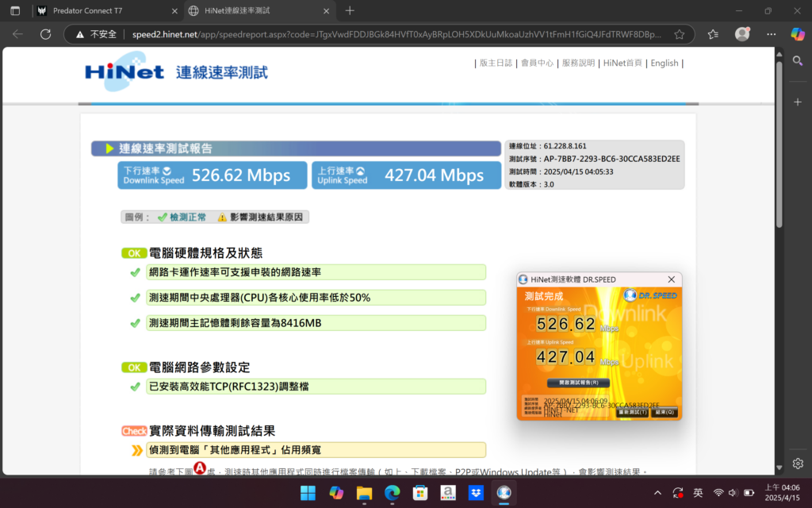The height and width of the screenshot is (508, 812).
Task: Open the taskbar clock showing 上午 04:06
Action: 782,492
